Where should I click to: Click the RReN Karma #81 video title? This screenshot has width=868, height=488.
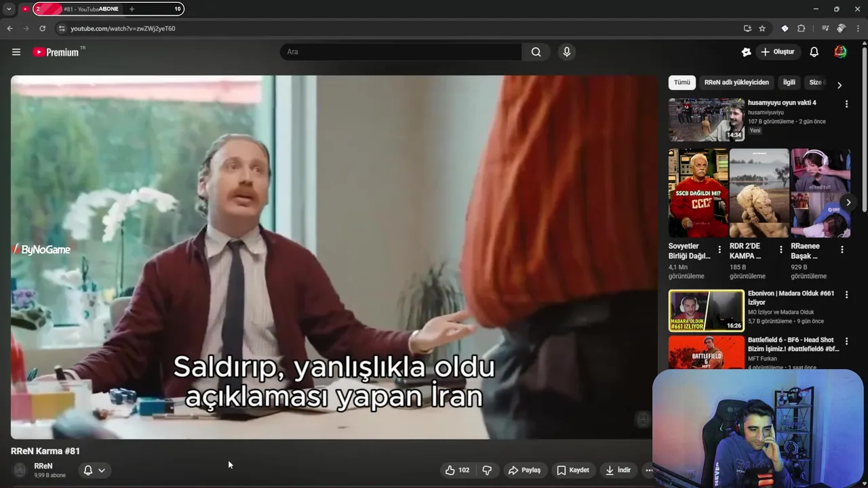[x=45, y=451]
